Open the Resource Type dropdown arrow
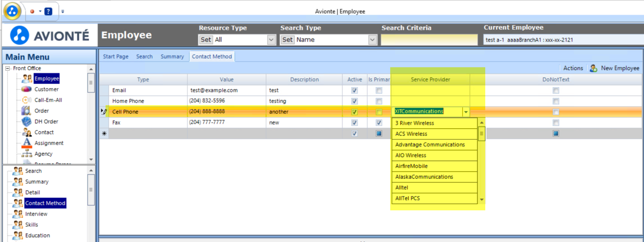644x242 pixels. (x=271, y=39)
